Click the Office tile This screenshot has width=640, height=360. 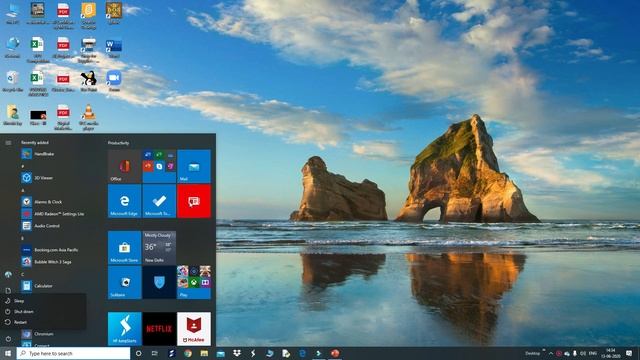point(124,166)
